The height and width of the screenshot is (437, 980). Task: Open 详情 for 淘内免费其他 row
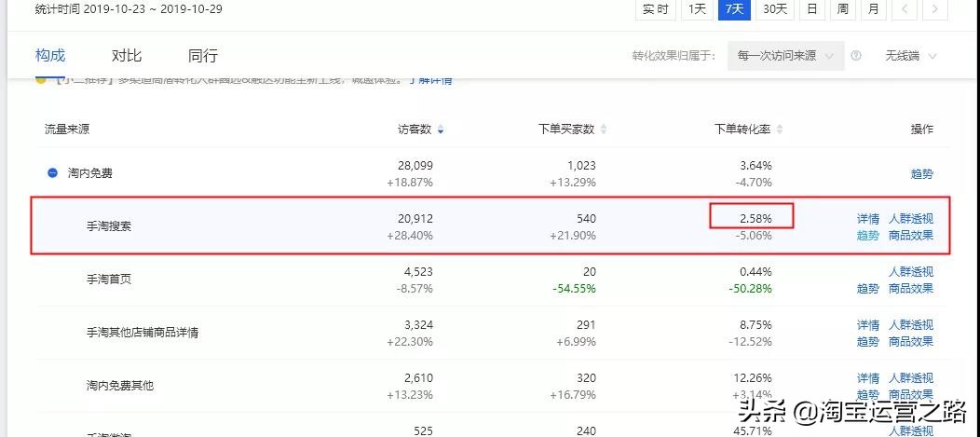click(x=868, y=378)
